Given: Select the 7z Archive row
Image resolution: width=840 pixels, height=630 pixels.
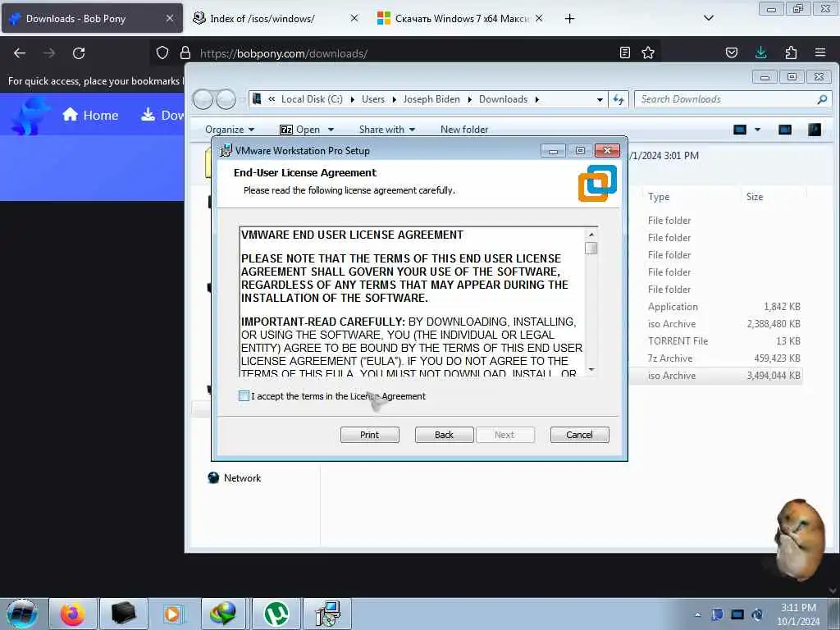Looking at the screenshot, I should pyautogui.click(x=716, y=358).
